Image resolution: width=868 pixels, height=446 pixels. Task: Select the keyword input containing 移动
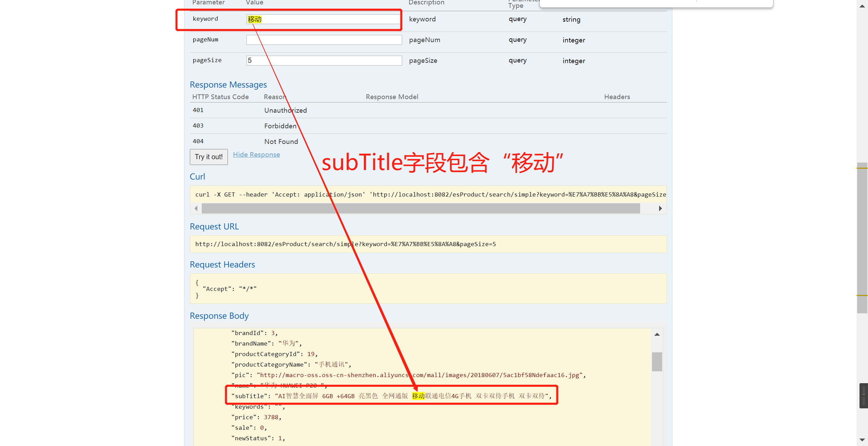[x=323, y=19]
